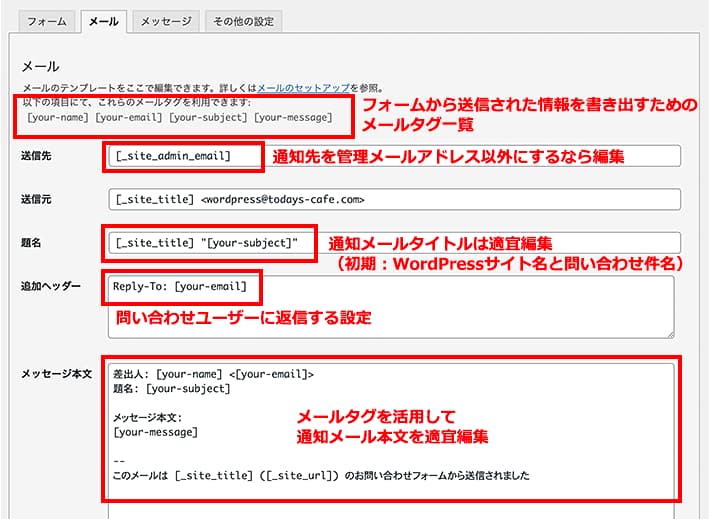710x519 pixels.
Task: Click the 送信元 input field
Action: [394, 199]
